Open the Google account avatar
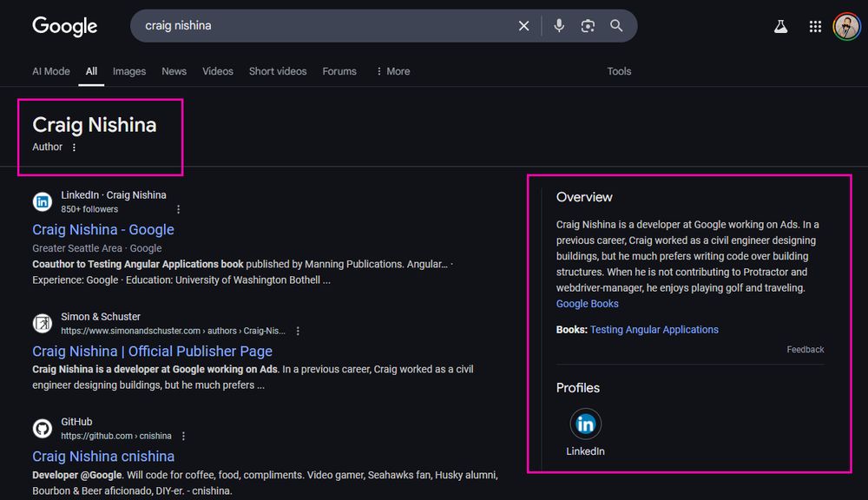The height and width of the screenshot is (500, 868). click(846, 26)
